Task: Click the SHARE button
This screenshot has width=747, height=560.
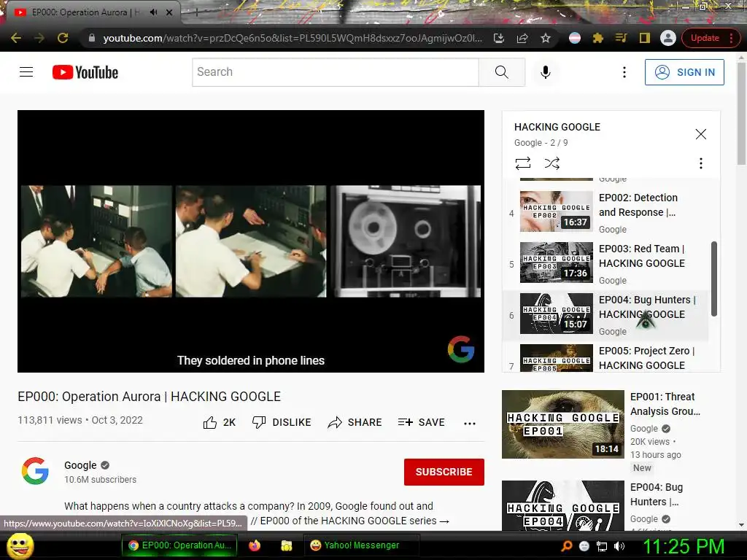Action: coord(355,422)
